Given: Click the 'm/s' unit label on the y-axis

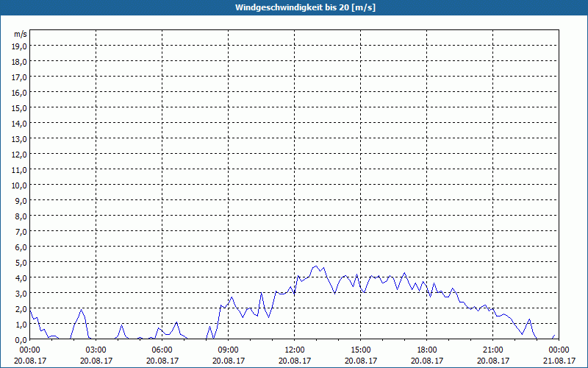Looking at the screenshot, I should click(21, 34).
